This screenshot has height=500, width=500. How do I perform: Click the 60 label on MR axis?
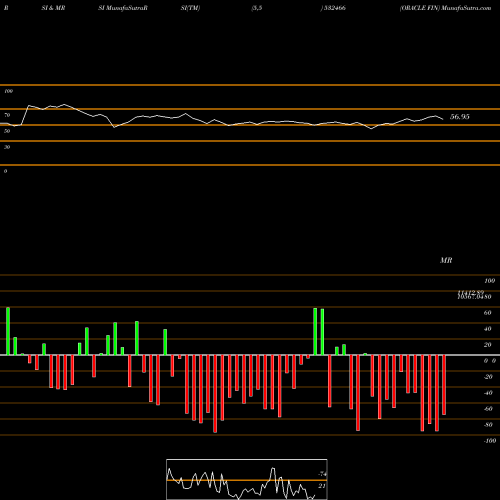(487, 313)
